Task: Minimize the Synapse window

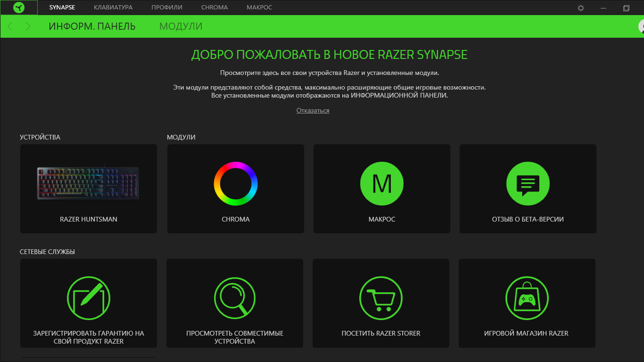Action: [x=603, y=8]
